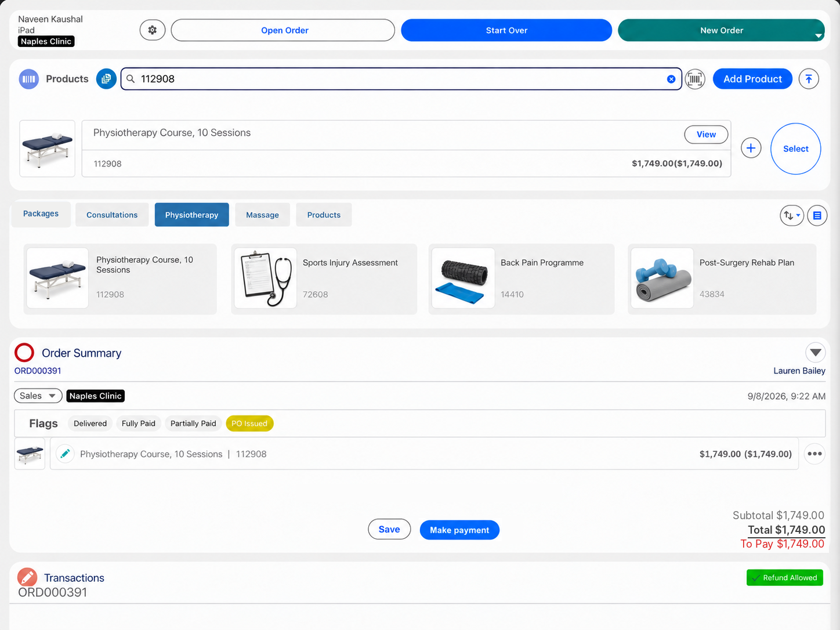Click the duplicate pages icon beside Products
The width and height of the screenshot is (840, 630).
coord(106,79)
